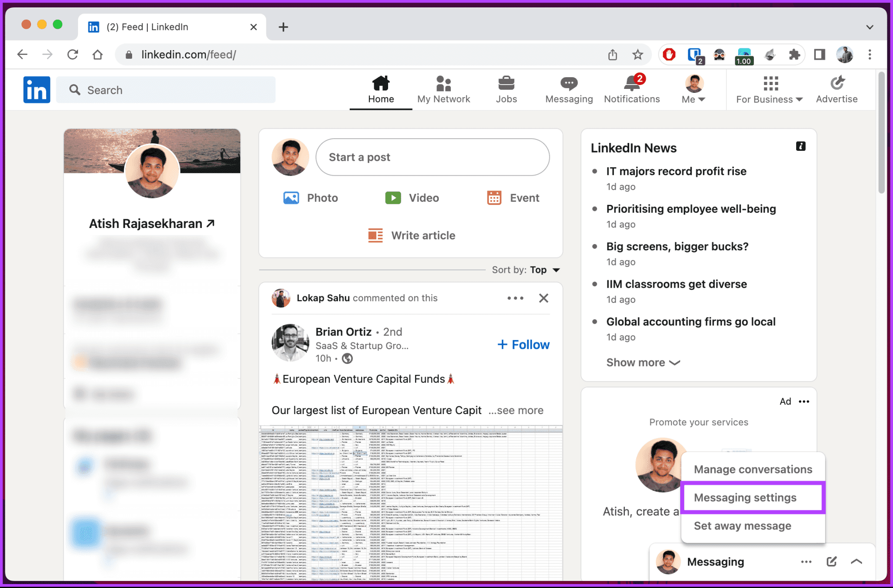Click the sidebar profile photo
This screenshot has width=893, height=588.
pos(152,171)
